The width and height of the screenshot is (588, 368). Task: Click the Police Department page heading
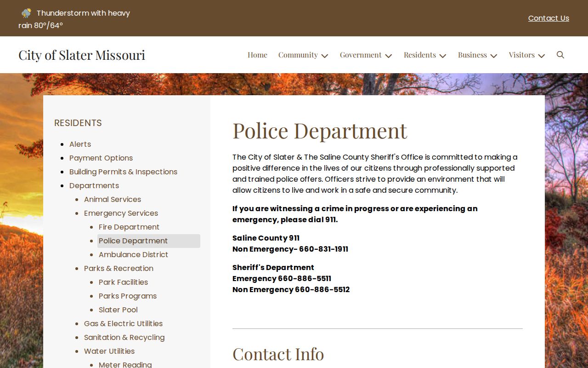320,131
